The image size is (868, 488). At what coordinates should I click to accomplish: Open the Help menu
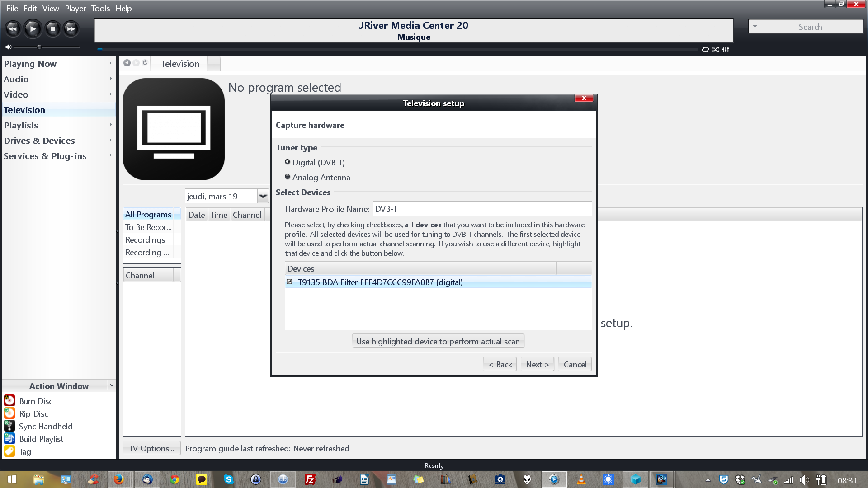click(x=123, y=8)
